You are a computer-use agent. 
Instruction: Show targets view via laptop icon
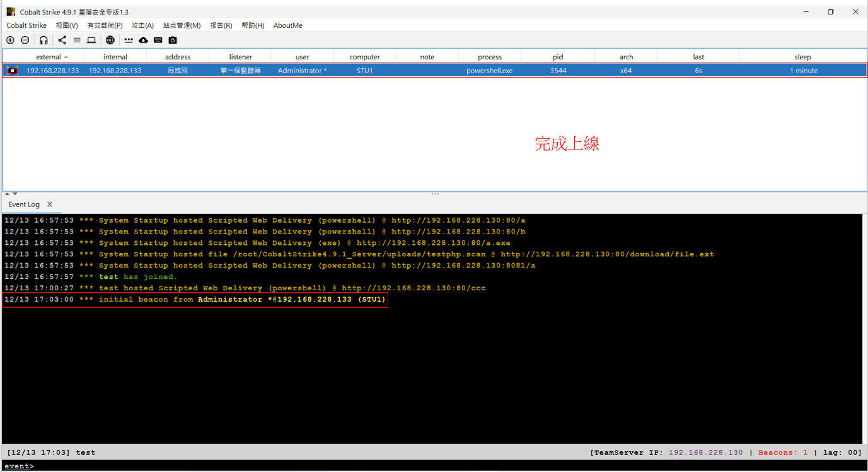[91, 40]
